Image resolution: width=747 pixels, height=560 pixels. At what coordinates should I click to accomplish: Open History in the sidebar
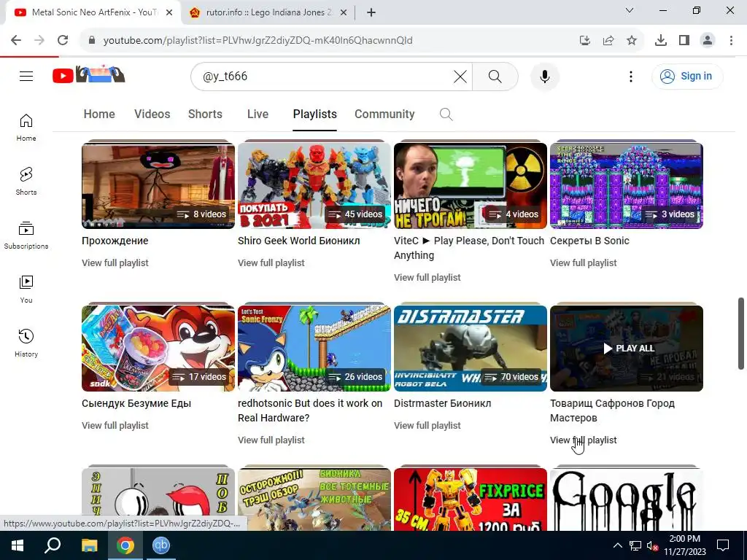(26, 343)
